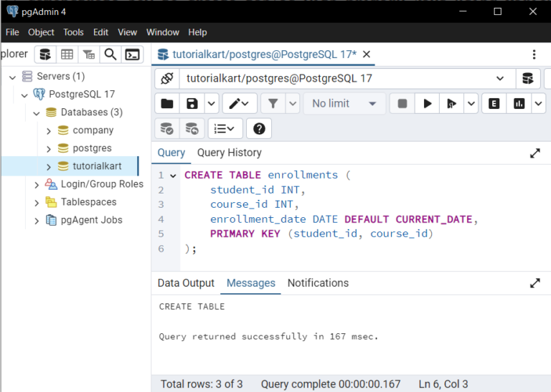The height and width of the screenshot is (392, 551).
Task: Open the File menu
Action: tap(12, 32)
